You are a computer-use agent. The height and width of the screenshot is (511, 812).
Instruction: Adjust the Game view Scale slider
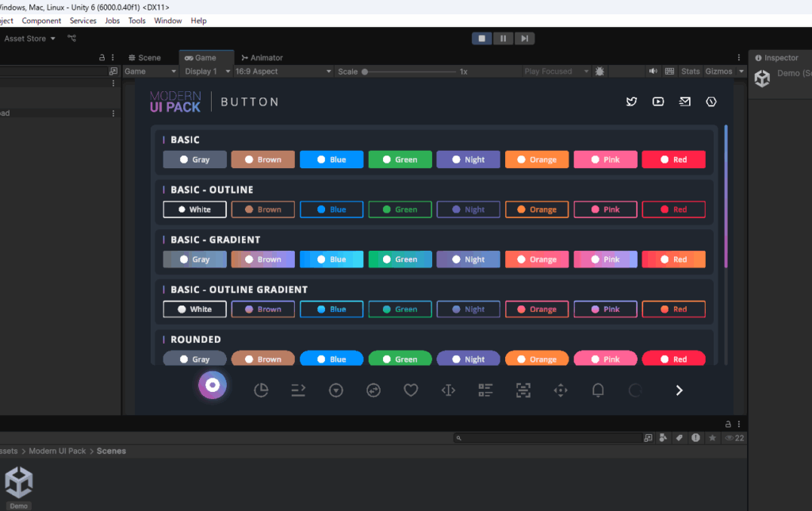410,71
